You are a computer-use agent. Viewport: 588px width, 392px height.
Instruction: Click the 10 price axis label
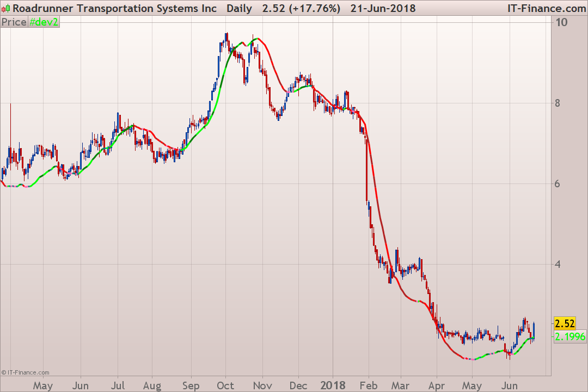(x=561, y=22)
